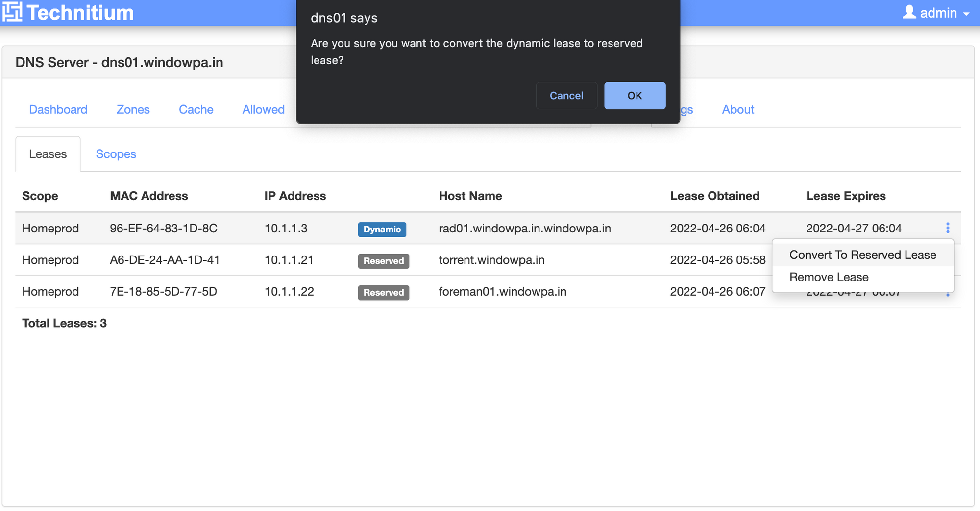Click Homeprod scope in the 10.1.1.21 row
The image size is (980, 511).
[x=50, y=260]
